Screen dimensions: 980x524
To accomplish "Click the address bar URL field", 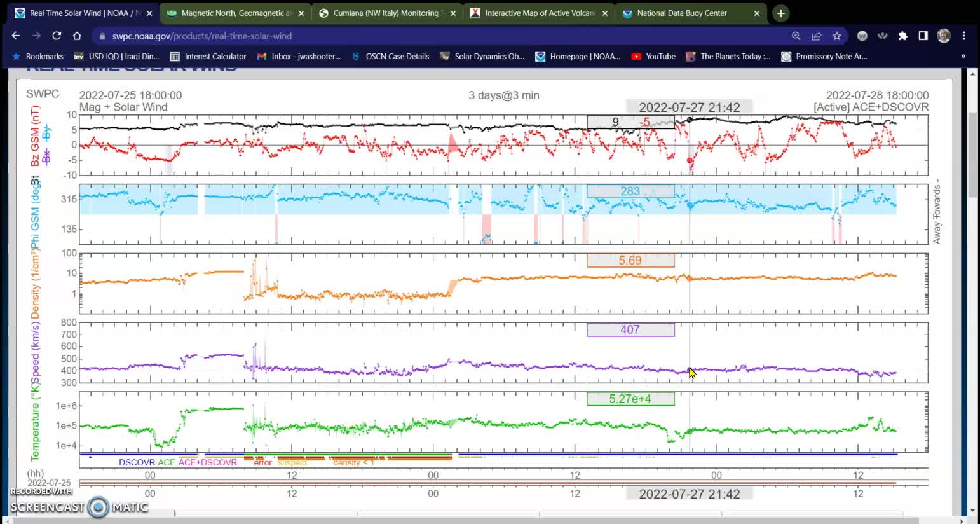I will (x=439, y=36).
